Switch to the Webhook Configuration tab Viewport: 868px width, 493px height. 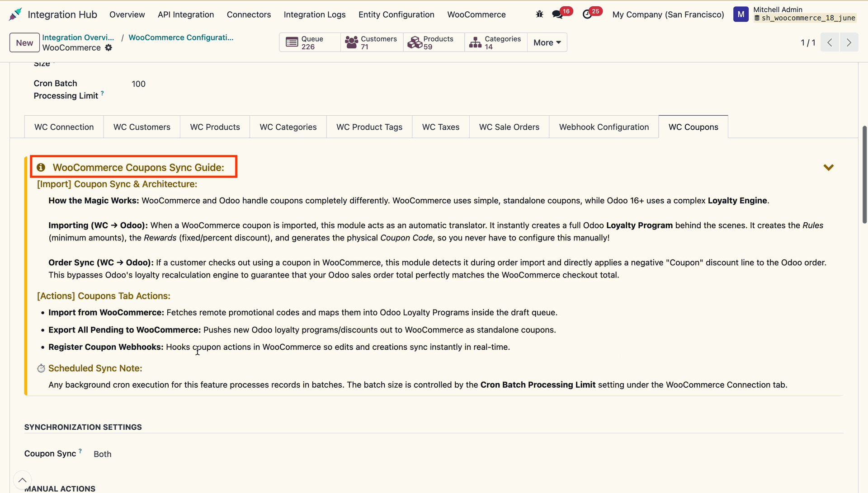(604, 127)
